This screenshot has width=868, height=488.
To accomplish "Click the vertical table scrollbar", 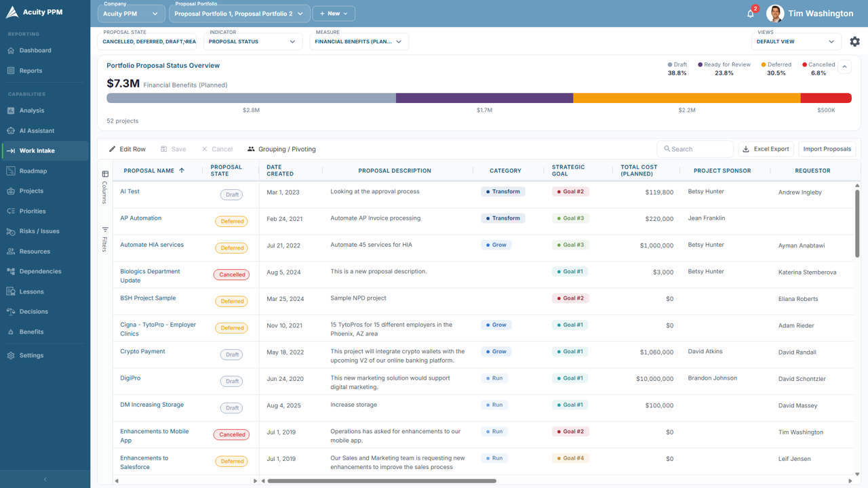I will coord(857,224).
